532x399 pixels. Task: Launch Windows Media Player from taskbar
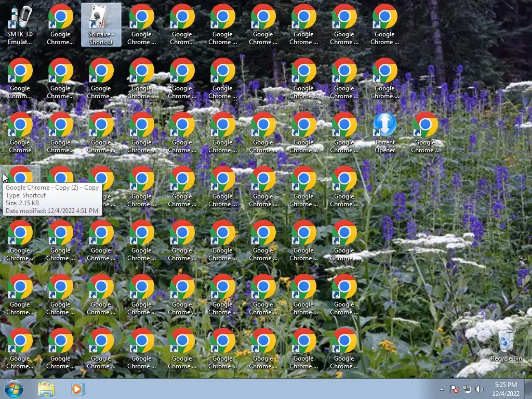pyautogui.click(x=77, y=389)
